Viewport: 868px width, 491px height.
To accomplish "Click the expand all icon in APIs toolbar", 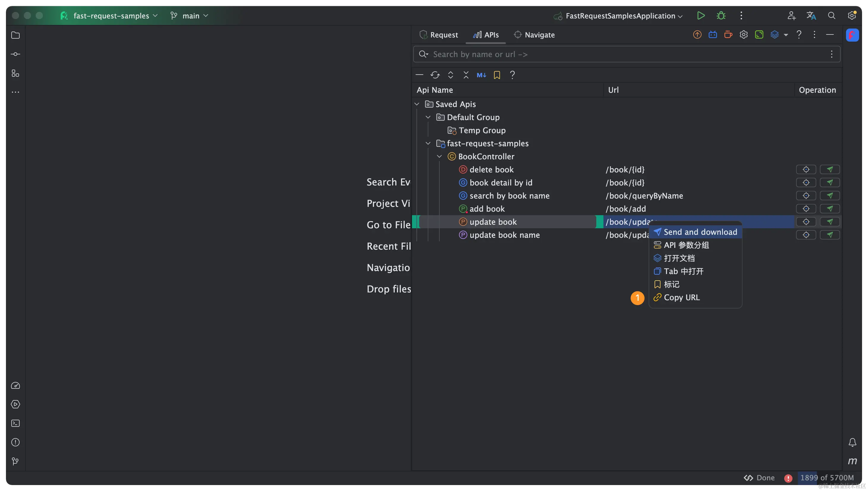I will (x=451, y=75).
